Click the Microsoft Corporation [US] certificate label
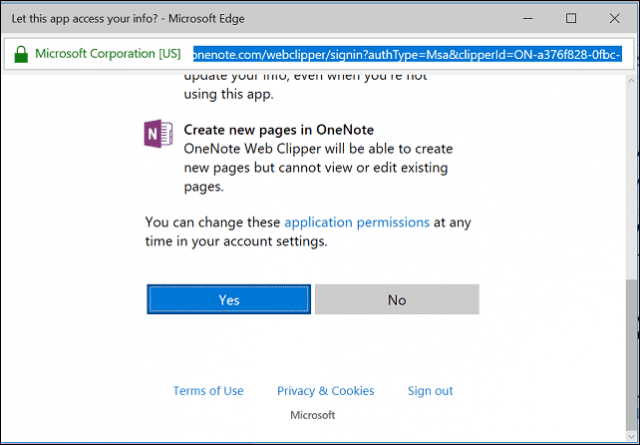 (x=108, y=53)
